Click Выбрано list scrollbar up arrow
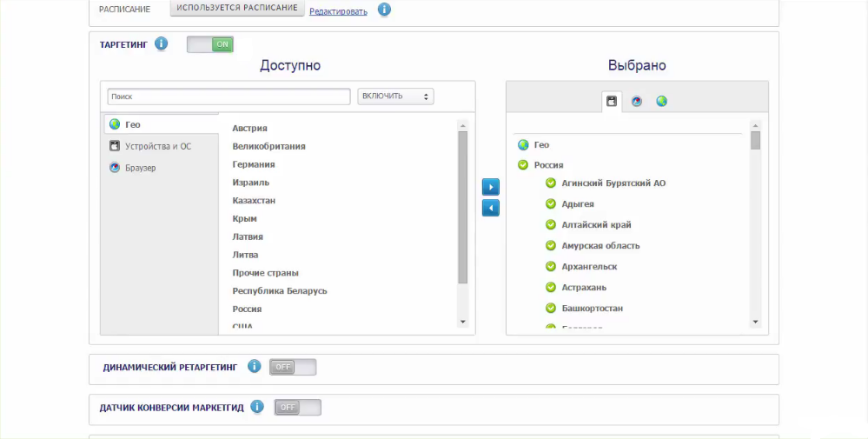This screenshot has height=439, width=868. [x=756, y=126]
